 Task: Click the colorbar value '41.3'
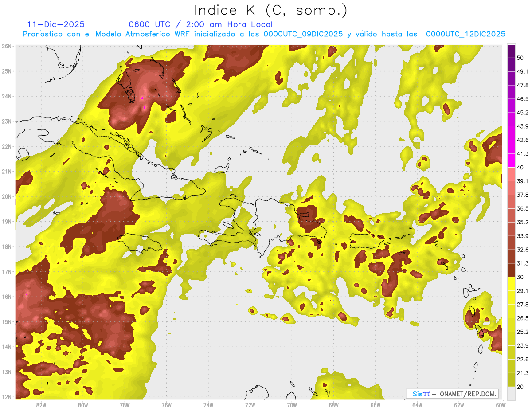(523, 154)
